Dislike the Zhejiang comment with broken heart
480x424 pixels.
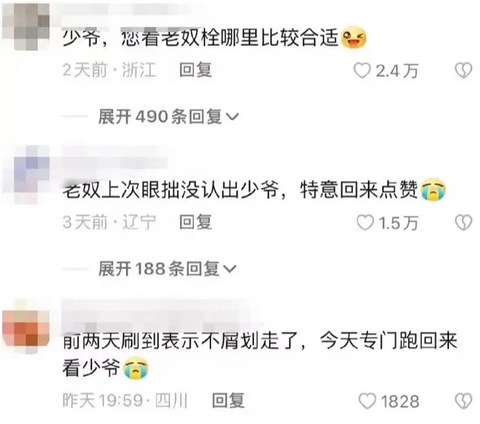click(464, 71)
